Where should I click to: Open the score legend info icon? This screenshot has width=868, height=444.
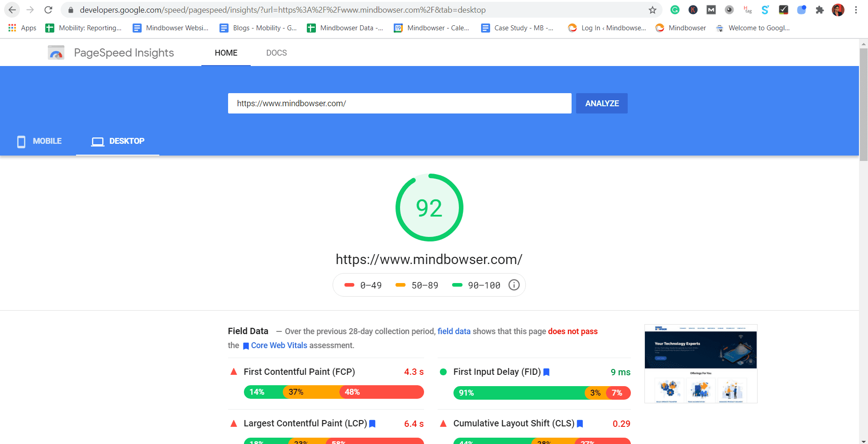coord(514,285)
